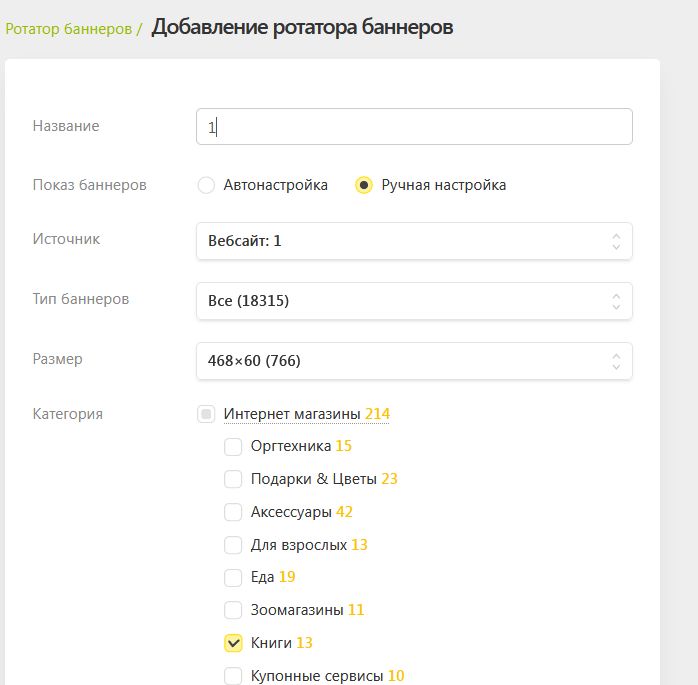Tick the Еда category checkbox
Viewport: 698px width, 685px height.
click(x=233, y=577)
